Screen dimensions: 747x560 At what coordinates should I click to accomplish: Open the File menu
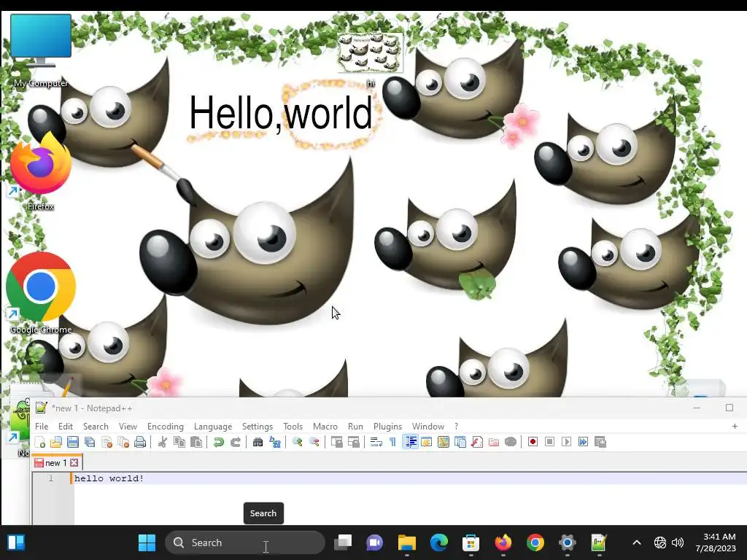(x=42, y=426)
